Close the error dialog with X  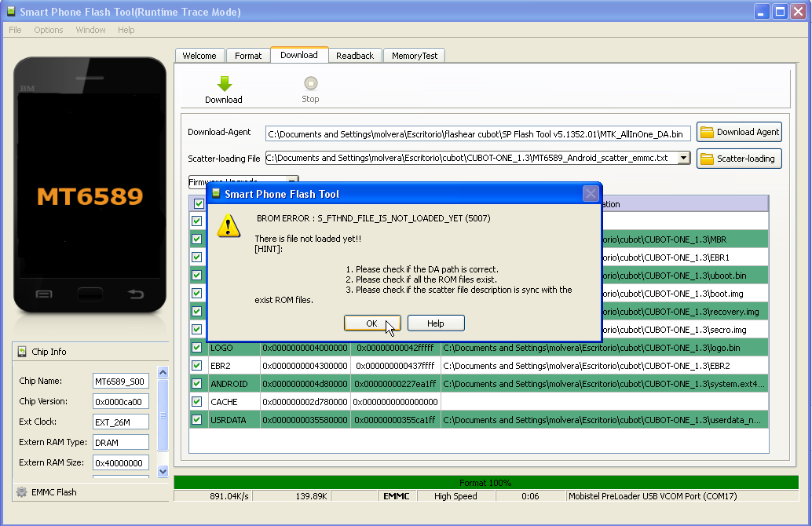click(591, 193)
